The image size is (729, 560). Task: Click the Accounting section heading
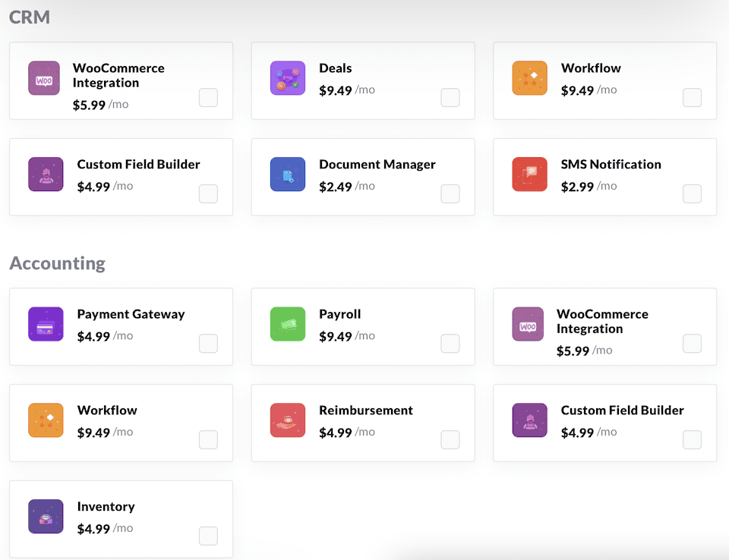(57, 263)
